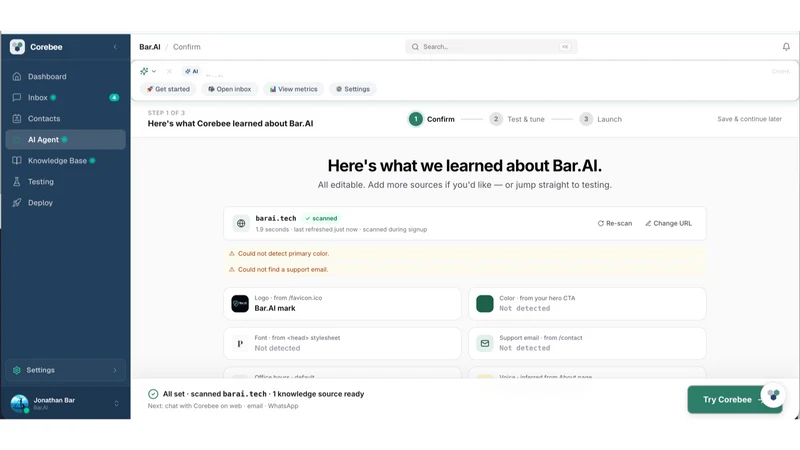
Task: Open Knowledge Base in the sidebar
Action: point(65,161)
